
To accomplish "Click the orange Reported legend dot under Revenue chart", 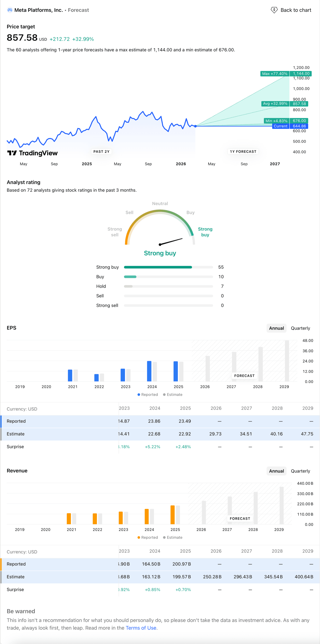I will point(139,537).
